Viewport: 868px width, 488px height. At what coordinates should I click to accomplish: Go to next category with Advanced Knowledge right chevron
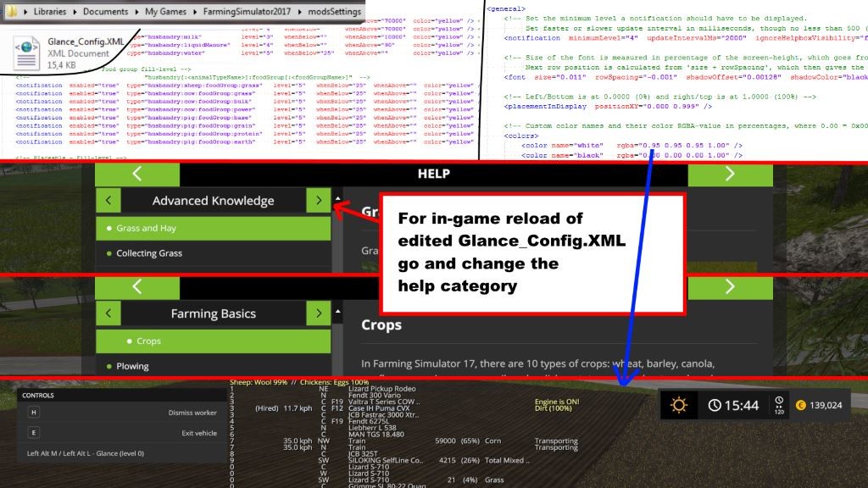[318, 201]
